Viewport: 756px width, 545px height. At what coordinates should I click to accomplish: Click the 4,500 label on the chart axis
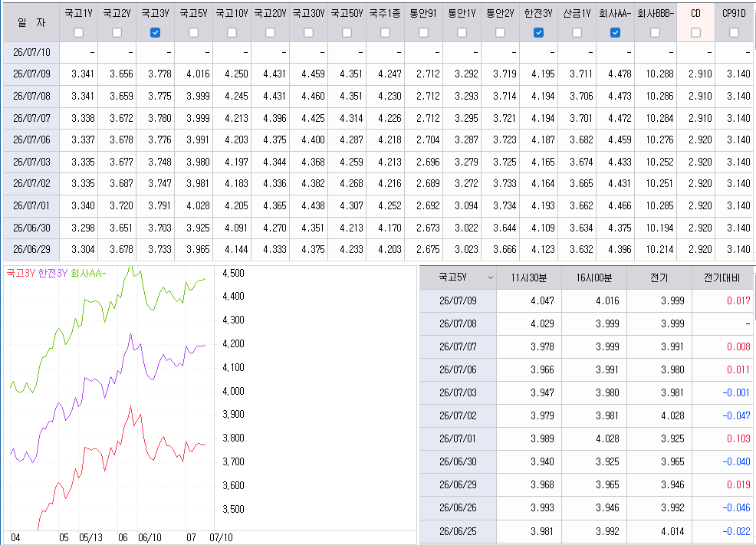[233, 273]
